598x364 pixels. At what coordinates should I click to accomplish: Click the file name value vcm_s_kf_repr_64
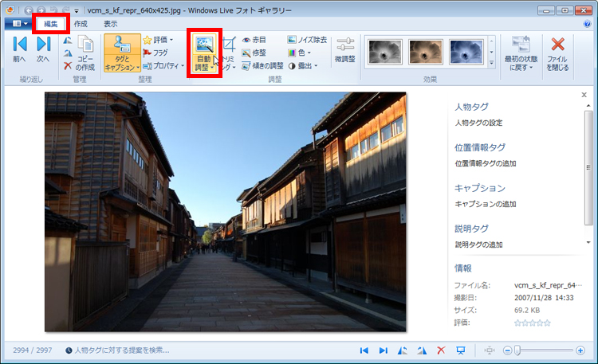coord(548,285)
